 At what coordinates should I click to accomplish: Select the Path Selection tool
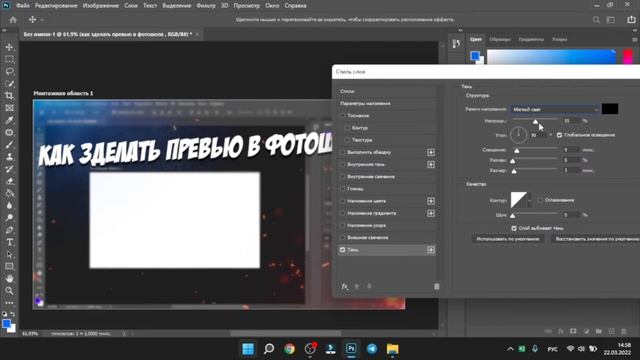[x=9, y=255]
